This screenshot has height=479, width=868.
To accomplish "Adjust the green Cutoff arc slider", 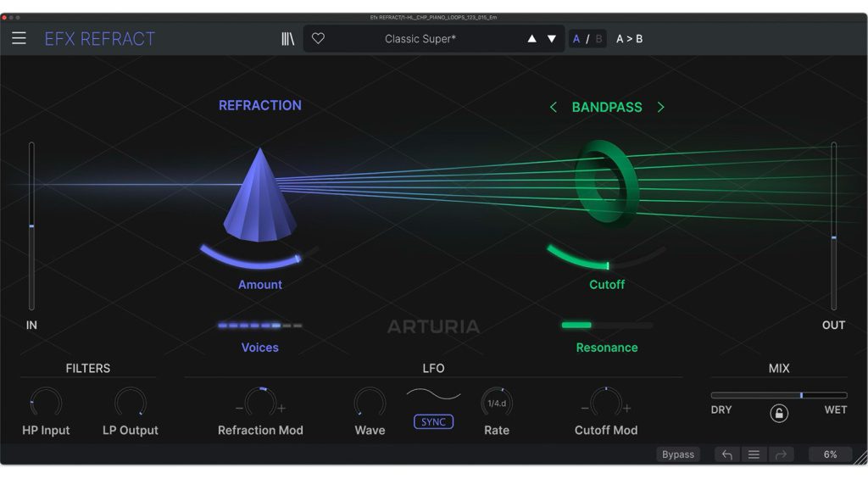I will point(606,258).
